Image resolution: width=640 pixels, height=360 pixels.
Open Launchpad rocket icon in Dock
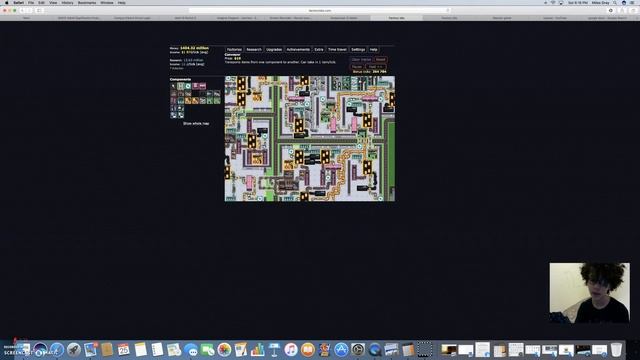[73, 350]
